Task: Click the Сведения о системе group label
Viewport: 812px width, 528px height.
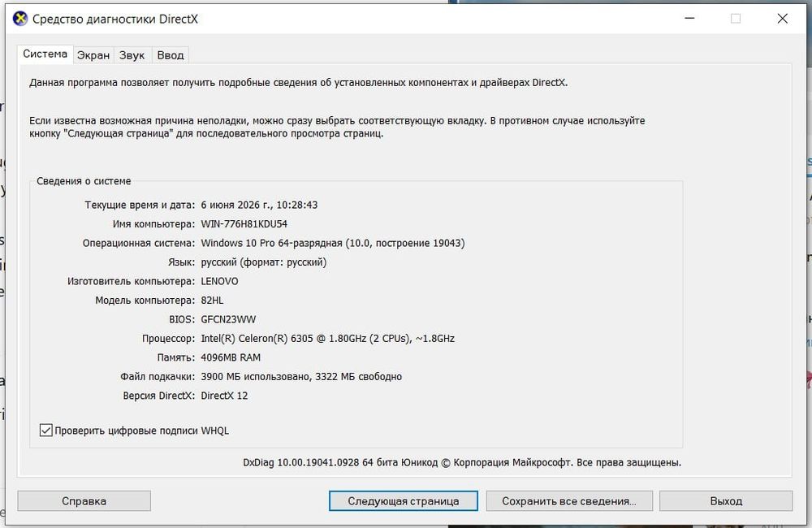Action: 84,181
